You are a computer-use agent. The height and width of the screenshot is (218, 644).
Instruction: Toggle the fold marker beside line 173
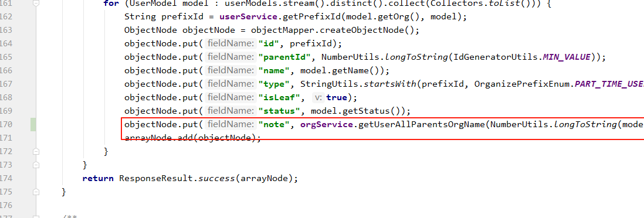coord(36,165)
